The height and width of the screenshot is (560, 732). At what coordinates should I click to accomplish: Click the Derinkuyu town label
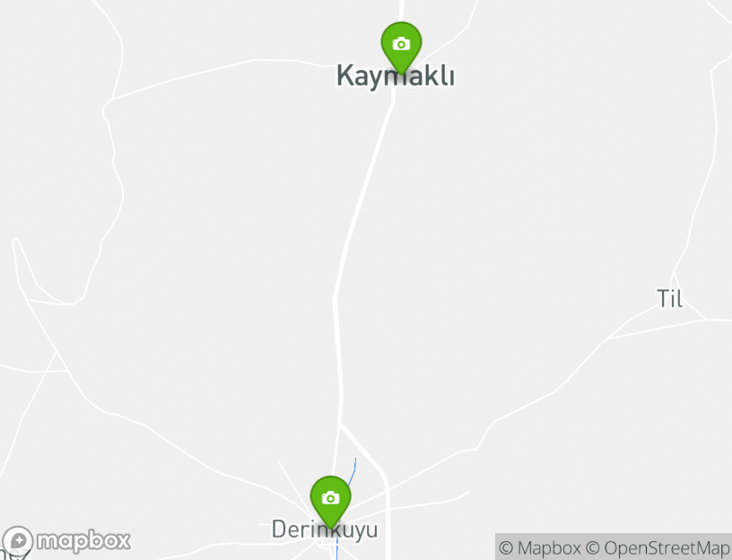[x=325, y=530]
